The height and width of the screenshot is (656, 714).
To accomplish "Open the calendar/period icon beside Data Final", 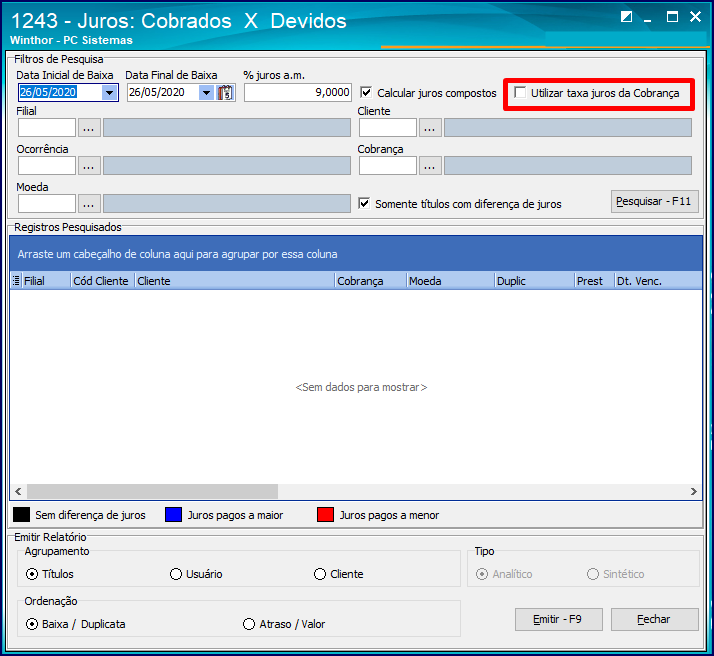I will click(225, 92).
